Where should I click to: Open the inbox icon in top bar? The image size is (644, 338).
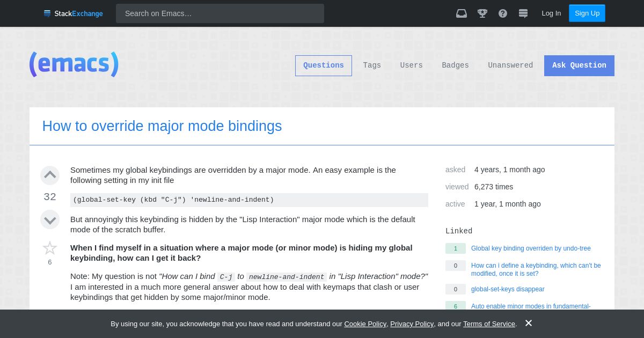pos(462,13)
